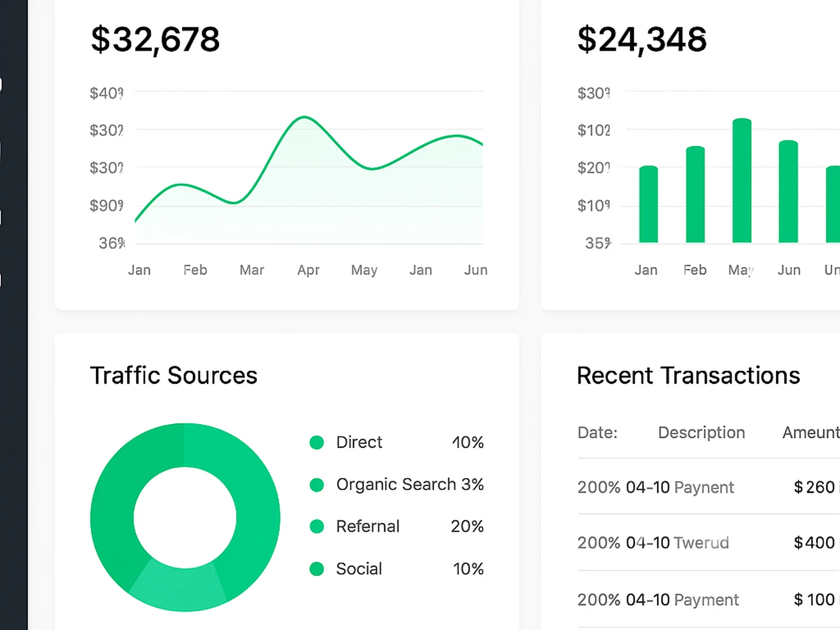Viewport: 840px width, 630px height.
Task: Click the Direct legend dot
Action: [317, 442]
